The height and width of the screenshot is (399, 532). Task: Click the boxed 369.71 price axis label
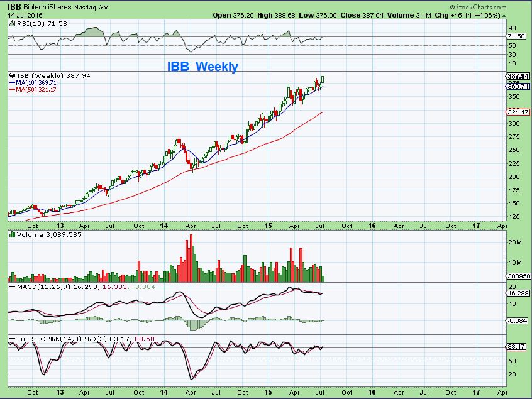coord(518,87)
